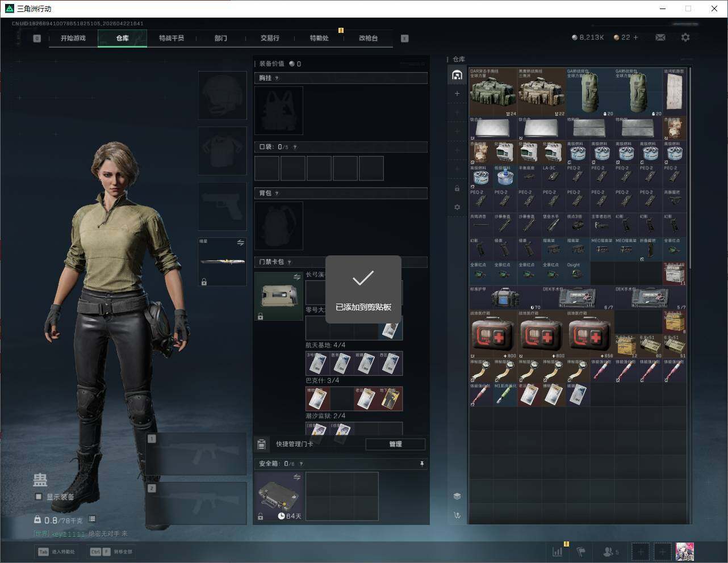
Task: Switch to the 仓库 tab
Action: (x=123, y=38)
